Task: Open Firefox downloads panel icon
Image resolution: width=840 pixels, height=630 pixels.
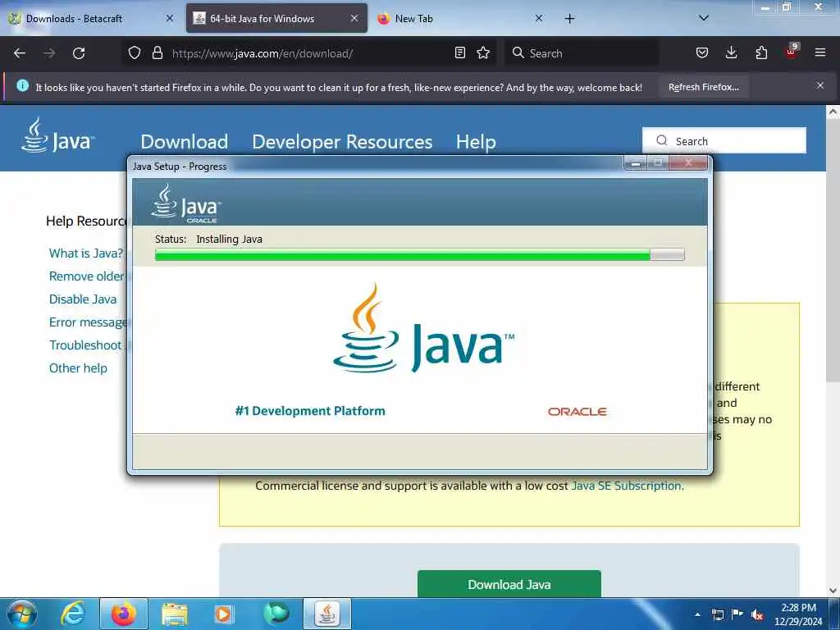Action: (731, 52)
